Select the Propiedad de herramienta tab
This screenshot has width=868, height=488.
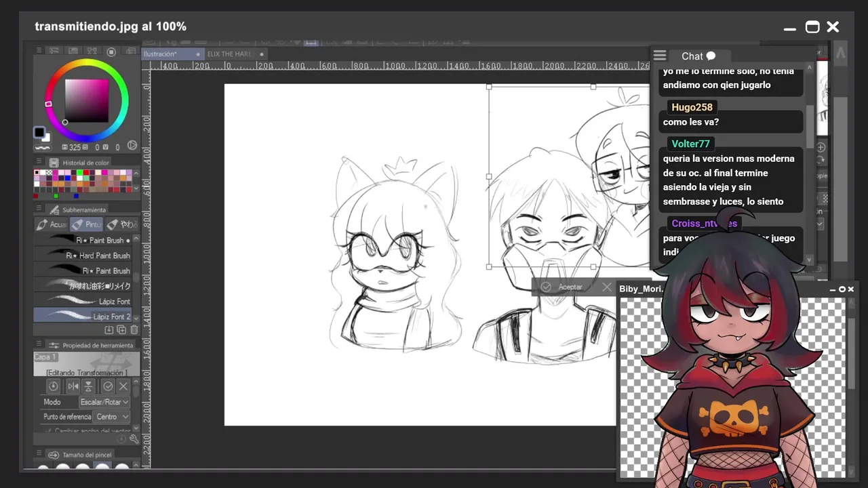92,345
